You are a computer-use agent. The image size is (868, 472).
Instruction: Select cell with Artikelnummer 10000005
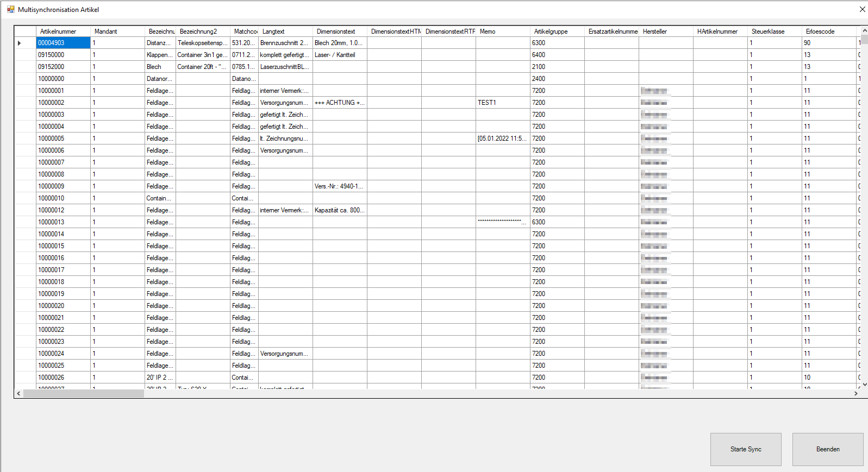coord(63,139)
